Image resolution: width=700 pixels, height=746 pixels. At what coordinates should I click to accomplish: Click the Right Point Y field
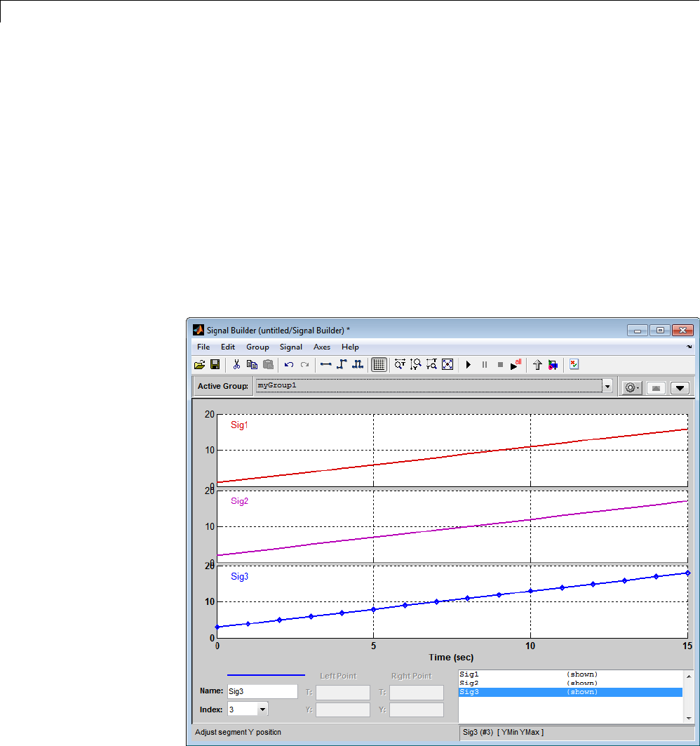tap(417, 710)
